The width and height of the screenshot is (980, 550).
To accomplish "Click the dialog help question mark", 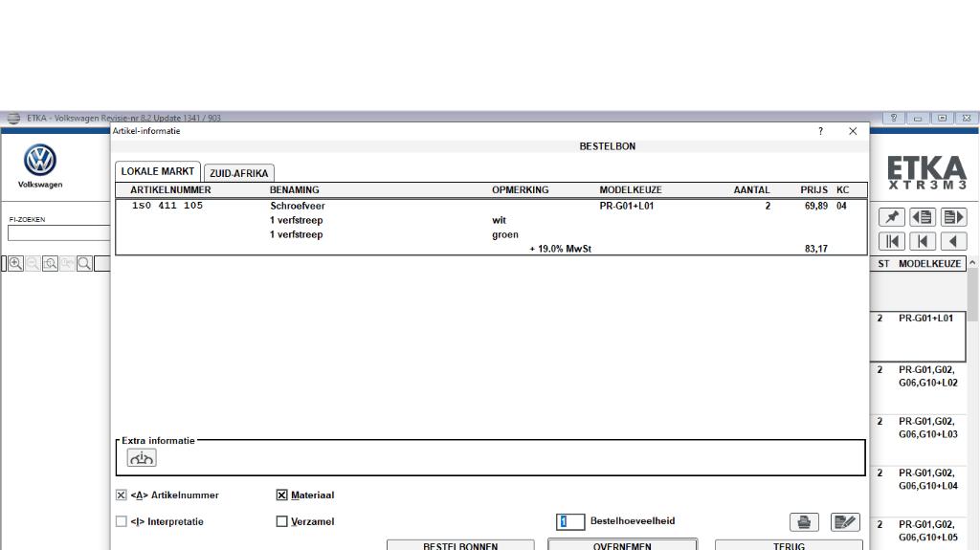I will pos(820,131).
